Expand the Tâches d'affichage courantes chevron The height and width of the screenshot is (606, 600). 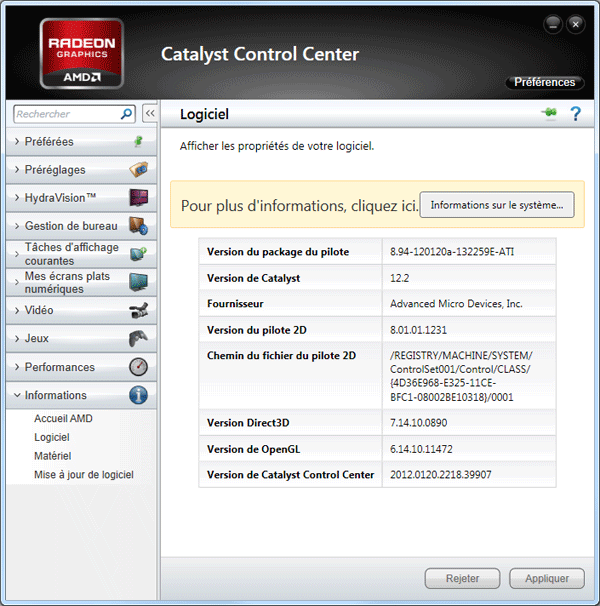[x=17, y=254]
